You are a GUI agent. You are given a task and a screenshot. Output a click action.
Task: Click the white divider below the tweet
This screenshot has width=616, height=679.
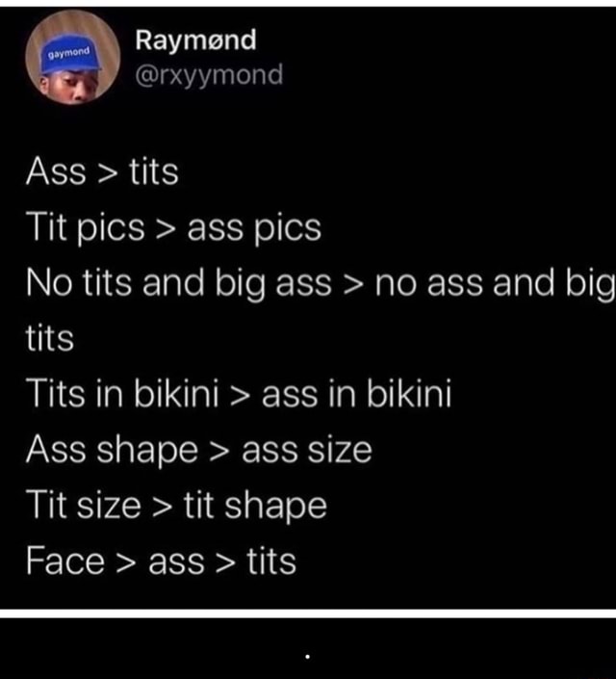[x=308, y=614]
